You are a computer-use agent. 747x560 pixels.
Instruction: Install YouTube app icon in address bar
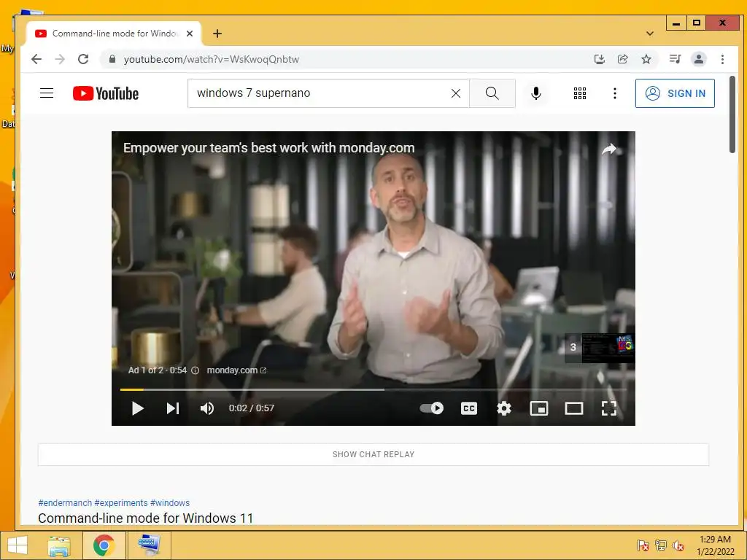coord(600,59)
